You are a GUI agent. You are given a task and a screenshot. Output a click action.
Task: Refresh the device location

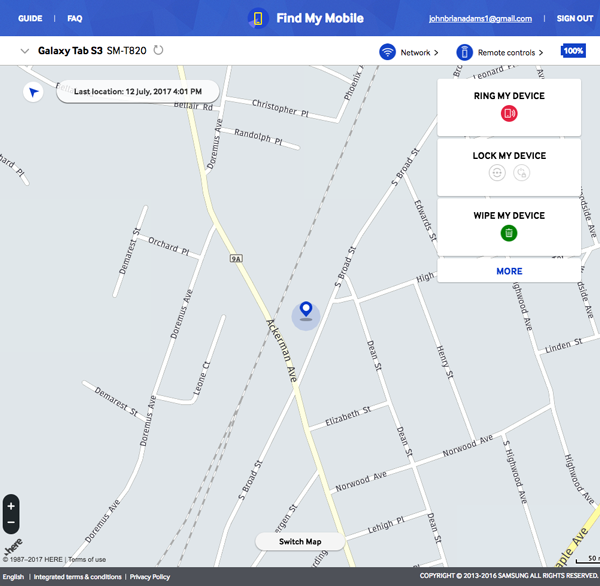pyautogui.click(x=158, y=50)
